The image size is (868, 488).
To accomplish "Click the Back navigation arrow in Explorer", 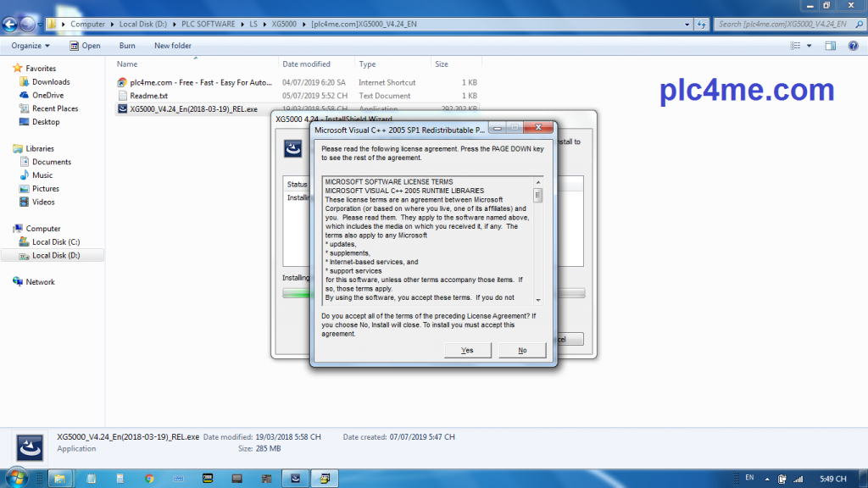I will point(11,24).
